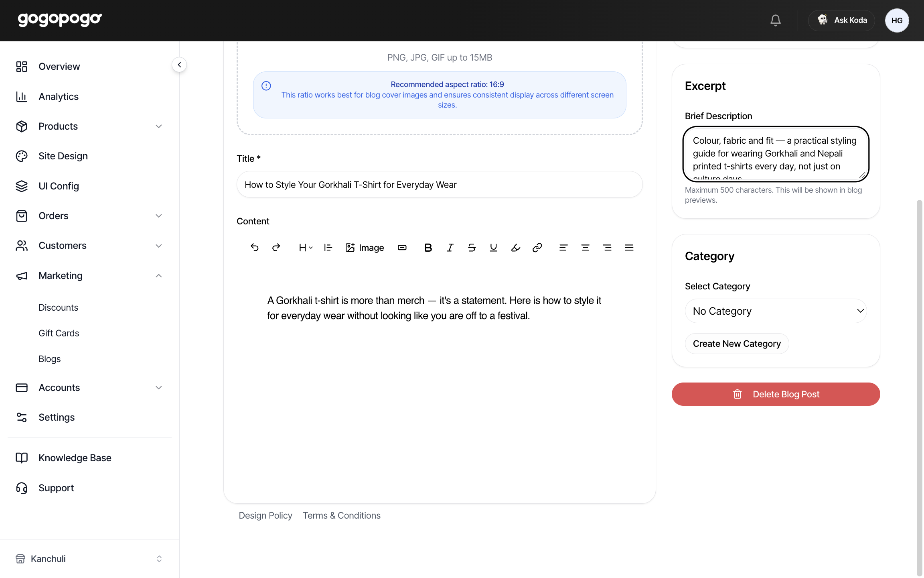This screenshot has height=578, width=924.
Task: Collapse the sidebar with the arrow button
Action: tap(179, 65)
